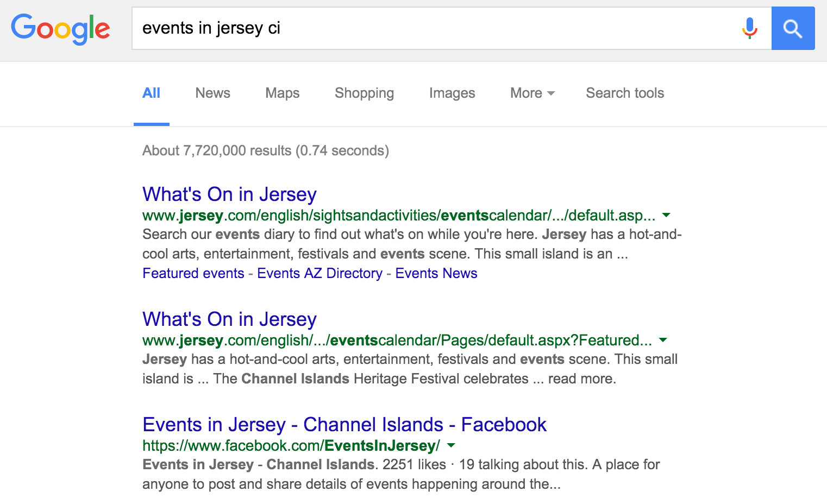Click the www.jersey.com sightsandactivities URL text
This screenshot has width=827, height=504.
399,216
